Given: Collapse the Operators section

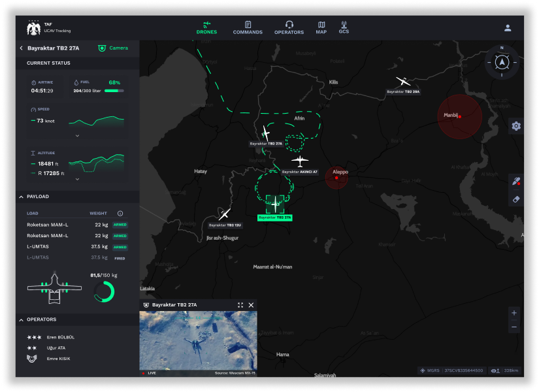Looking at the screenshot, I should 21,319.
